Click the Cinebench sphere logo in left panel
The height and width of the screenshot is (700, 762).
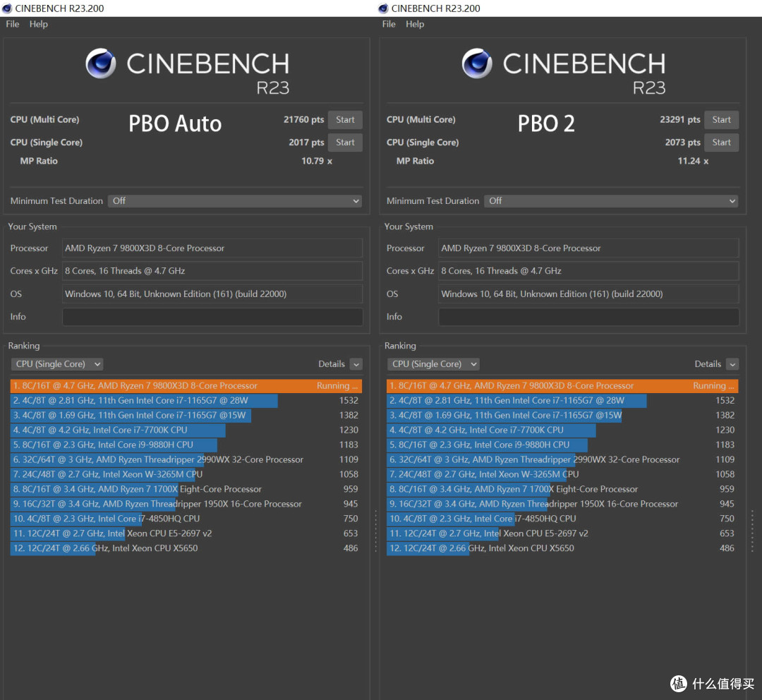(x=101, y=64)
